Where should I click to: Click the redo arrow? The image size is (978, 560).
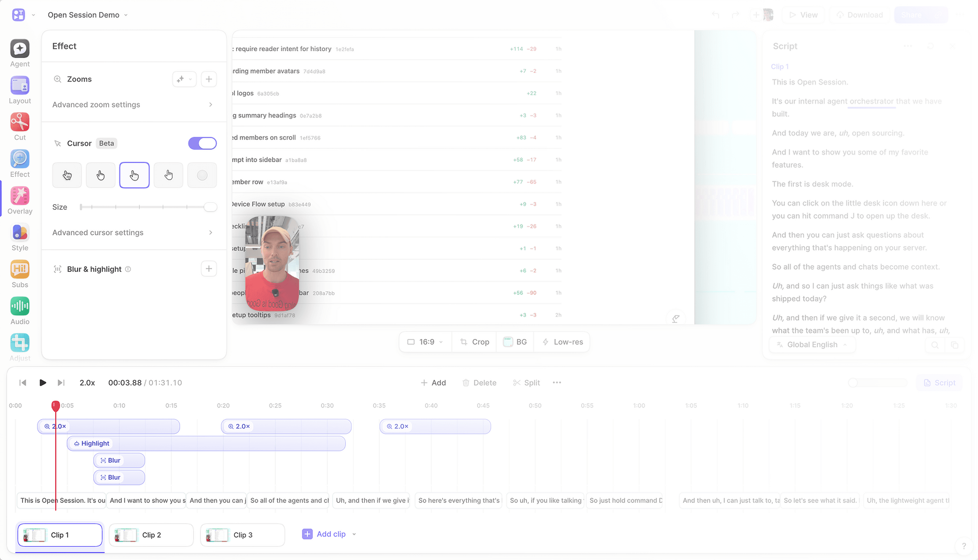point(735,15)
